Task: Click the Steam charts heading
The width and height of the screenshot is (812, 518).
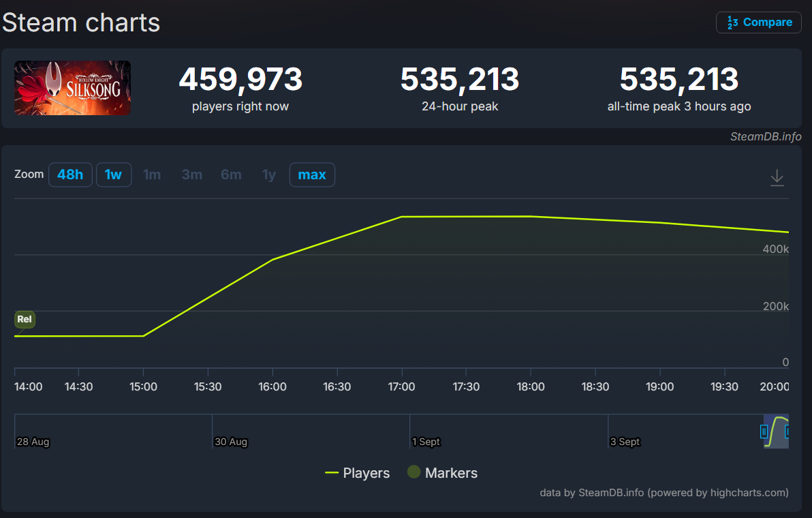Action: [81, 22]
